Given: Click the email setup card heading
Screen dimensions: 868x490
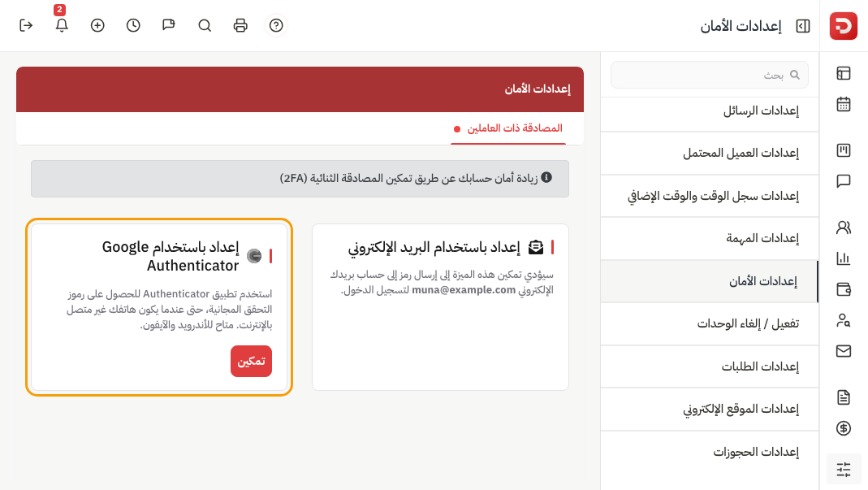Looking at the screenshot, I should click(x=434, y=247).
